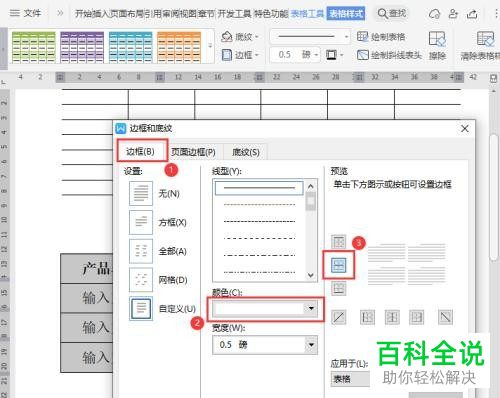The image size is (500, 398).
Task: Open the 开始 ribbon tab
Action: tap(82, 14)
